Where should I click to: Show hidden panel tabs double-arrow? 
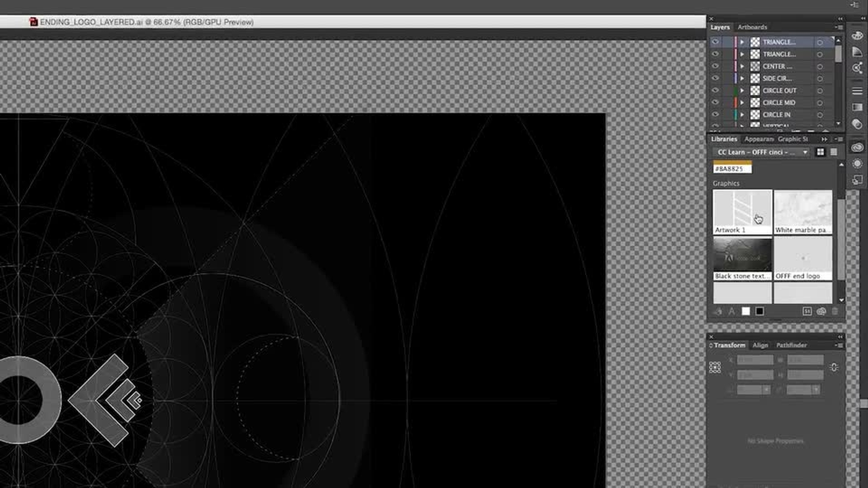pyautogui.click(x=824, y=139)
